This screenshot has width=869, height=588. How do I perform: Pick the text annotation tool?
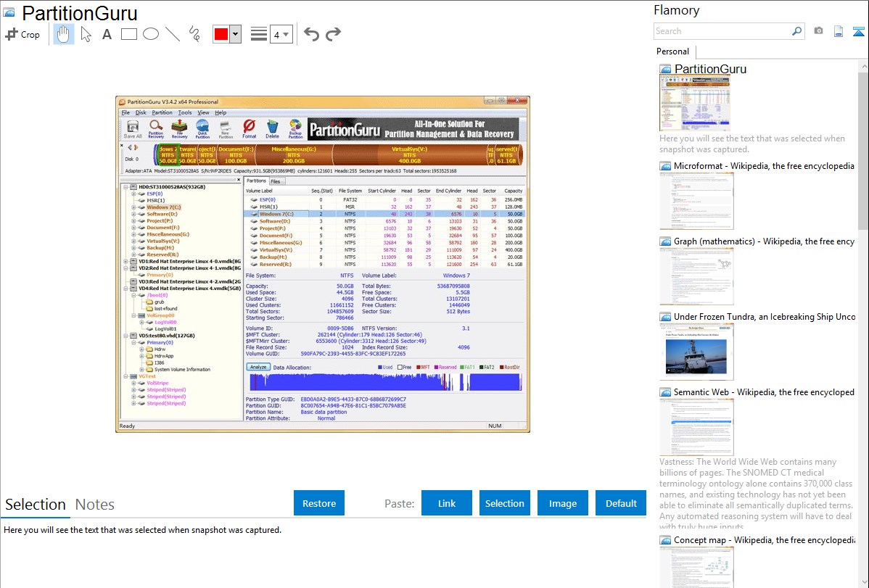pos(107,34)
